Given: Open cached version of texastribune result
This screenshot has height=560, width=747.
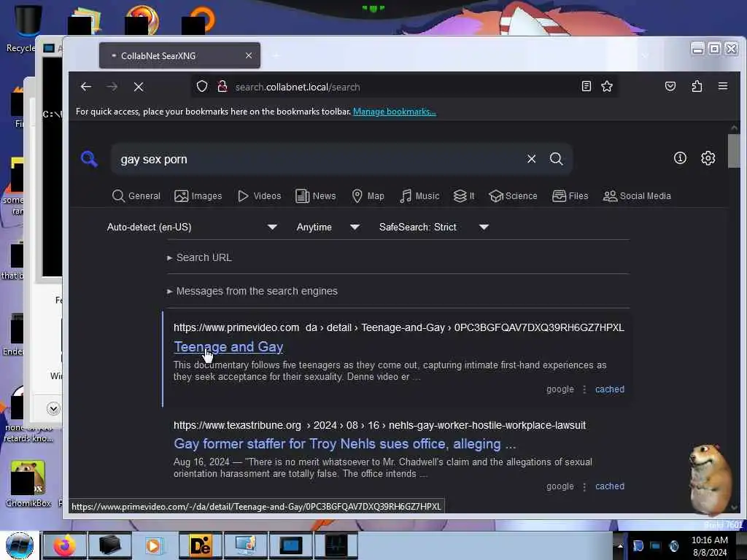Looking at the screenshot, I should (x=609, y=486).
